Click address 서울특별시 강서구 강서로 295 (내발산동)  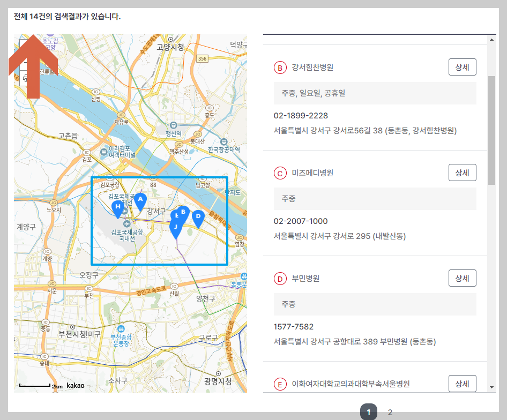(x=339, y=236)
